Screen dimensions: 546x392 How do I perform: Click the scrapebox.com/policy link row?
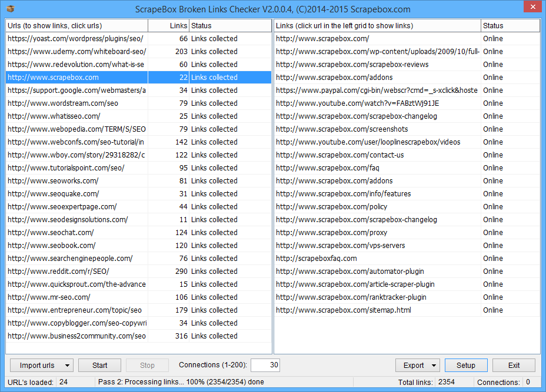407,207
